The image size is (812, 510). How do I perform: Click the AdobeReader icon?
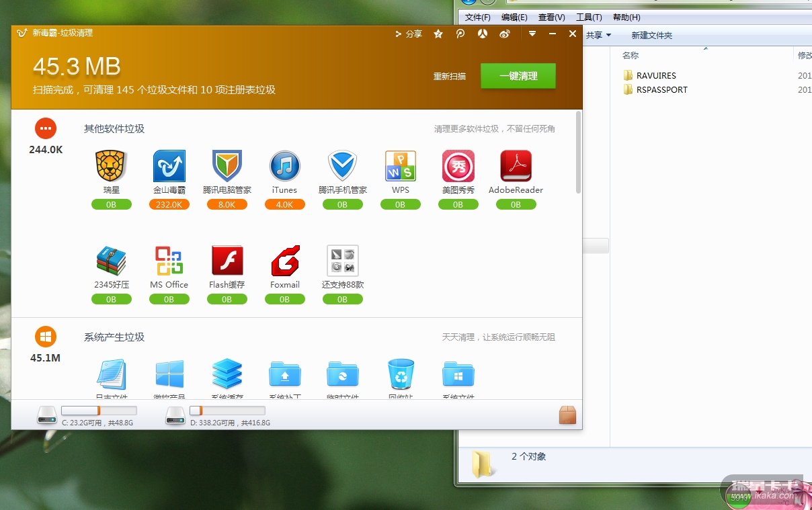[516, 166]
